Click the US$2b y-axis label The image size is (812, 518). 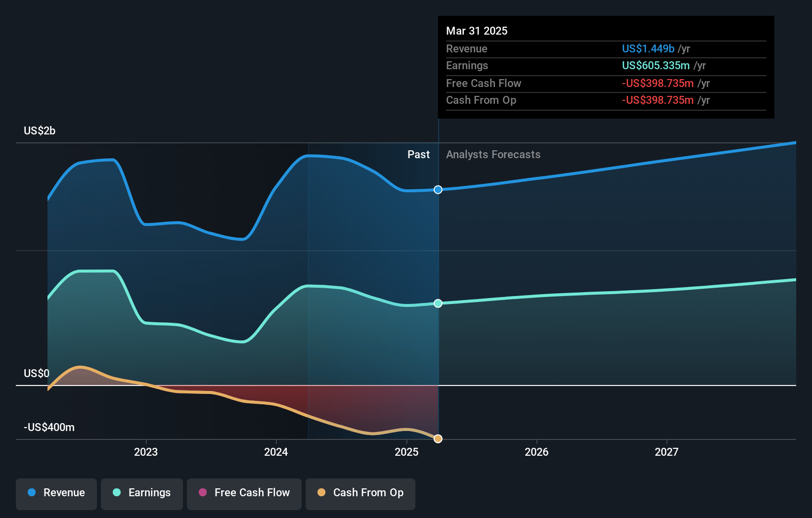click(40, 131)
